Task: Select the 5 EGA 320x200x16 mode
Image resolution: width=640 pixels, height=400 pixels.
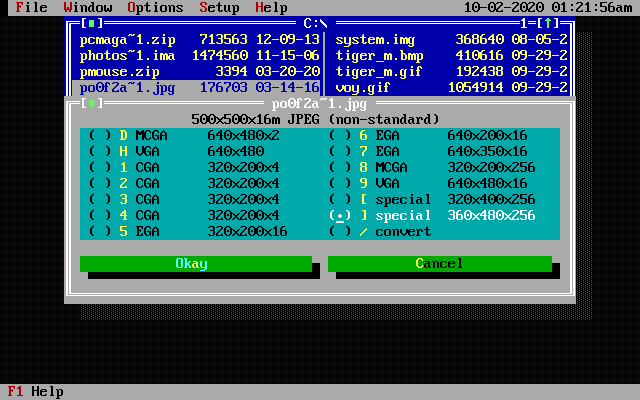Action: tap(188, 231)
